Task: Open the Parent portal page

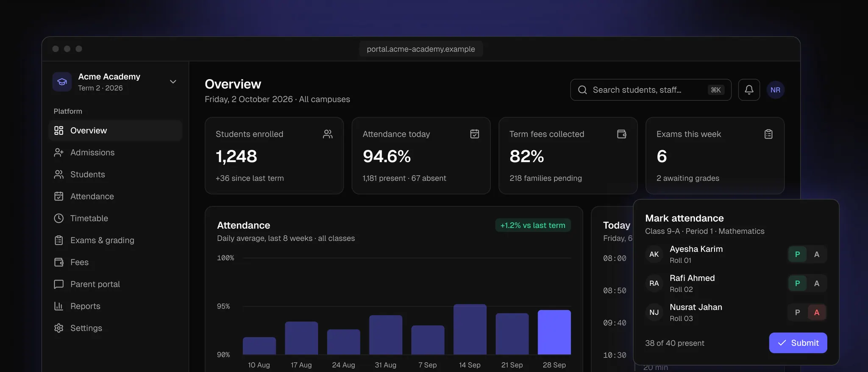Action: click(115, 284)
